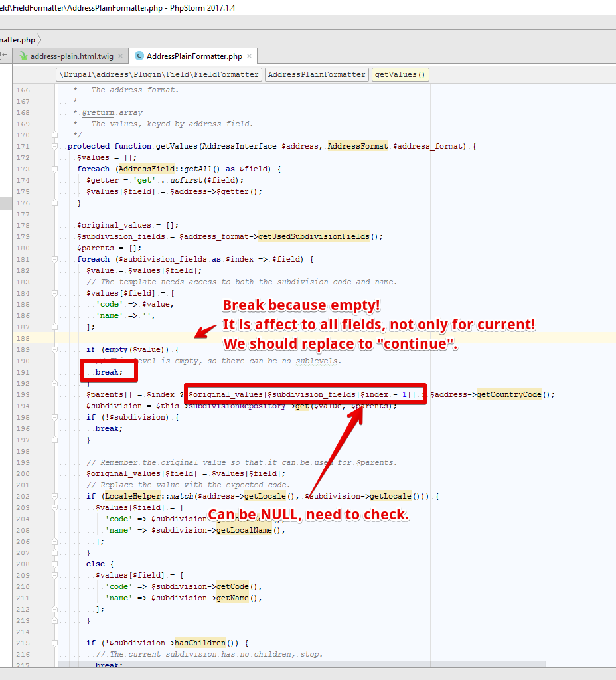Click the Twig file icon on tab
This screenshot has height=680, width=616.
point(24,57)
